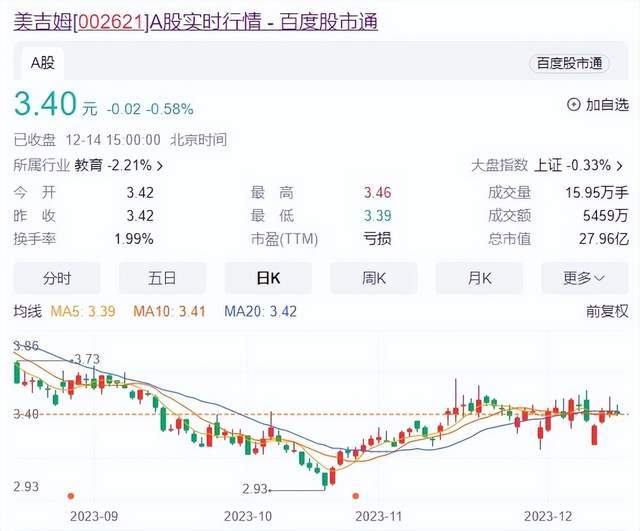640x531 pixels.
Task: Add stock via 加自选 label
Action: (607, 104)
